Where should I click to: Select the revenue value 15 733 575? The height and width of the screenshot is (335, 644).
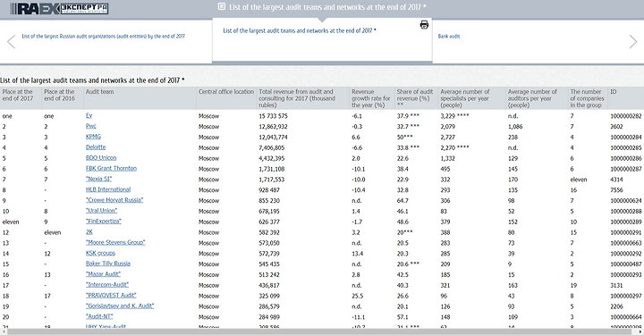click(x=273, y=116)
